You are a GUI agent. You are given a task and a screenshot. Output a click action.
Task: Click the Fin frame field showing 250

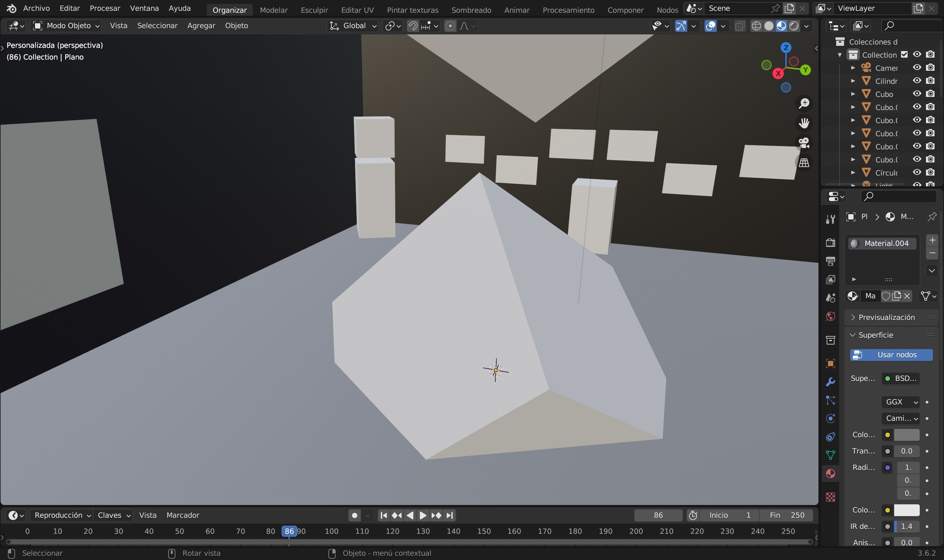787,515
